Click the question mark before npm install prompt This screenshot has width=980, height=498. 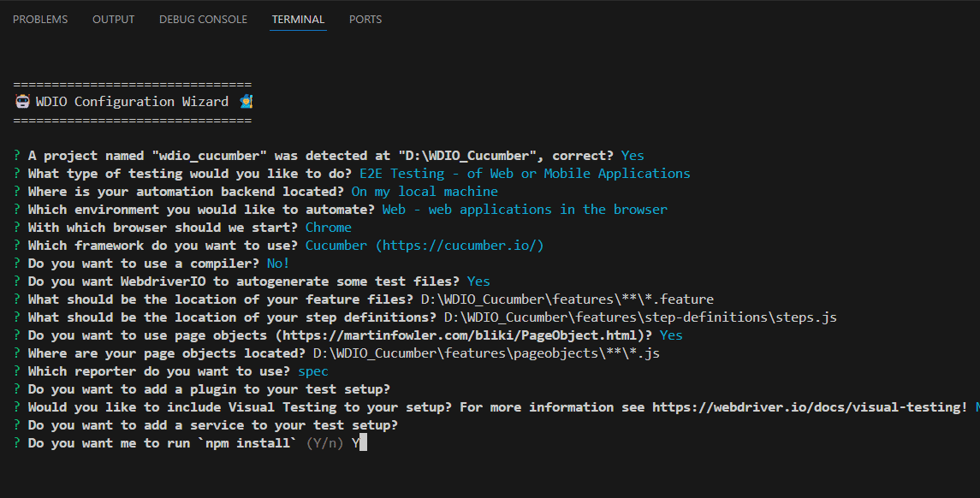click(x=15, y=442)
